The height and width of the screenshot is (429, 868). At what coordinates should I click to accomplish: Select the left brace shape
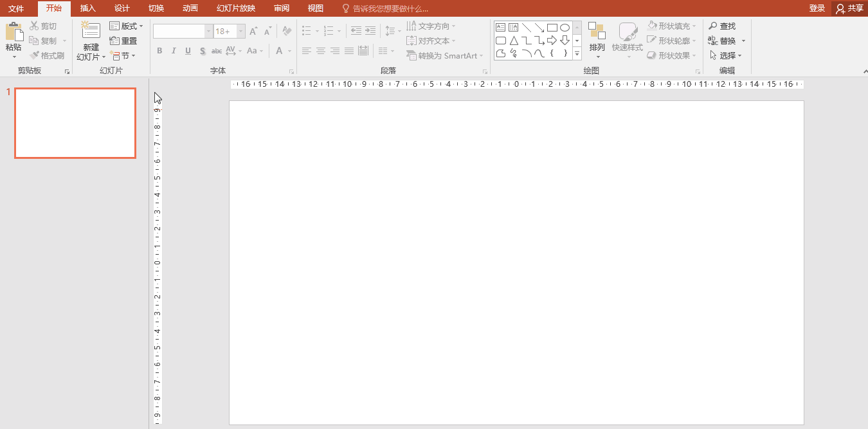(552, 53)
